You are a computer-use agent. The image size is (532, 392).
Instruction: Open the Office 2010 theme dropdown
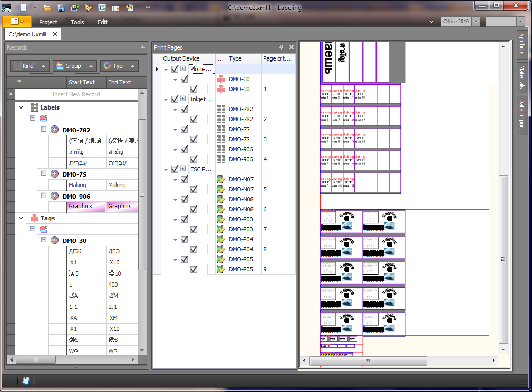pos(476,22)
